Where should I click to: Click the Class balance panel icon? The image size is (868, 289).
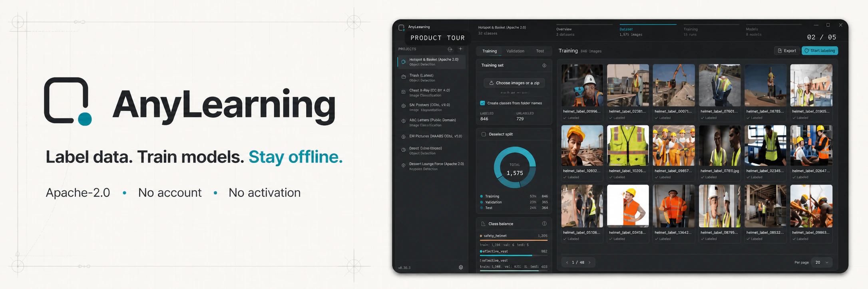pyautogui.click(x=483, y=224)
